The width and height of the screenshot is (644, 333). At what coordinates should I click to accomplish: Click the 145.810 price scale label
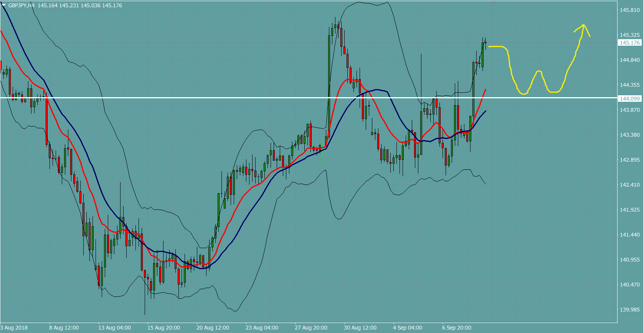[x=630, y=10]
